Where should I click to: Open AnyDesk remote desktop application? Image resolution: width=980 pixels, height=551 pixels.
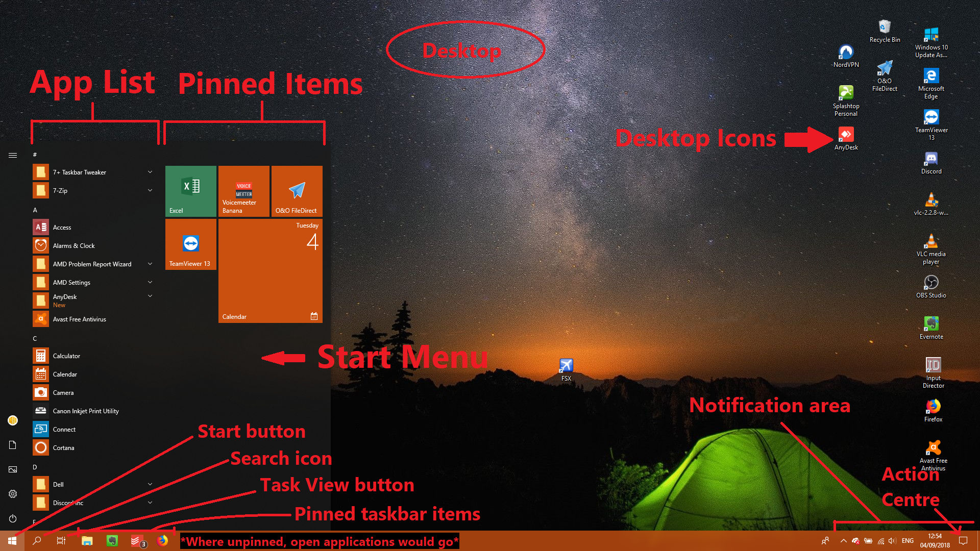click(x=845, y=135)
